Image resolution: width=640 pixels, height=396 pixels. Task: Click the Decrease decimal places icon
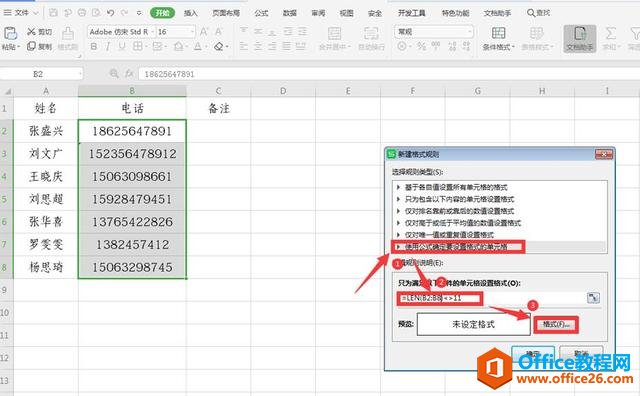point(467,46)
